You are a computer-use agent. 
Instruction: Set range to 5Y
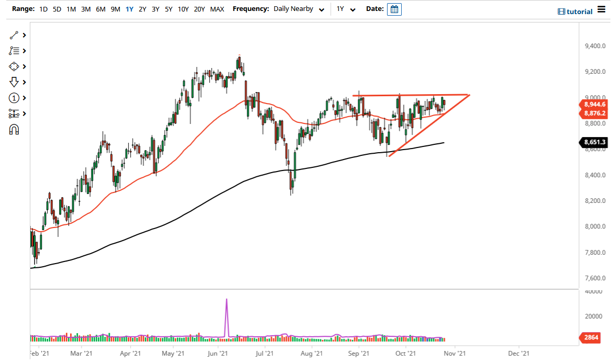coord(168,9)
